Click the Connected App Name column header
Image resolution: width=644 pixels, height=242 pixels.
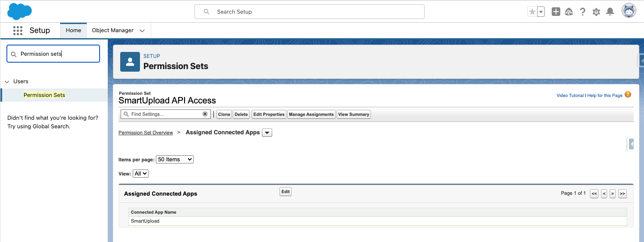[x=154, y=212]
